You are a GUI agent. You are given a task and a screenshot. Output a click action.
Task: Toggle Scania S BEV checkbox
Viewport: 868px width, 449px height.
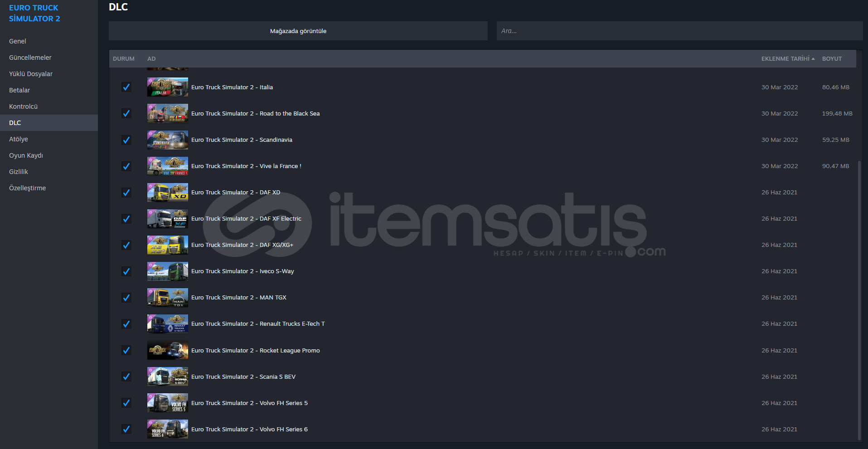126,377
